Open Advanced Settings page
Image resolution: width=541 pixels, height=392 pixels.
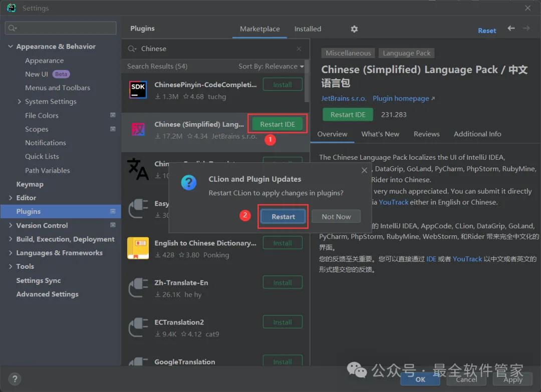[47, 294]
